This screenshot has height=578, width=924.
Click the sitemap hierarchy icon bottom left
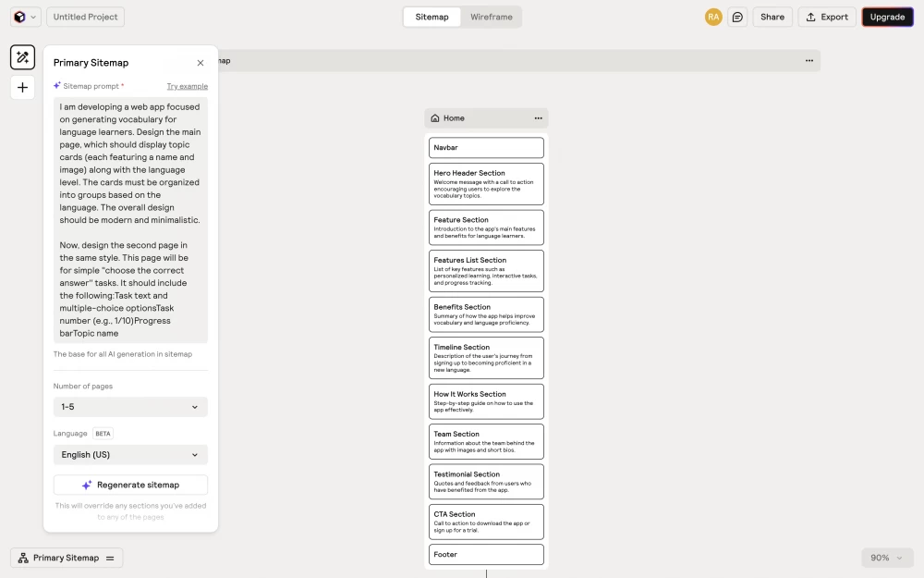(21, 558)
